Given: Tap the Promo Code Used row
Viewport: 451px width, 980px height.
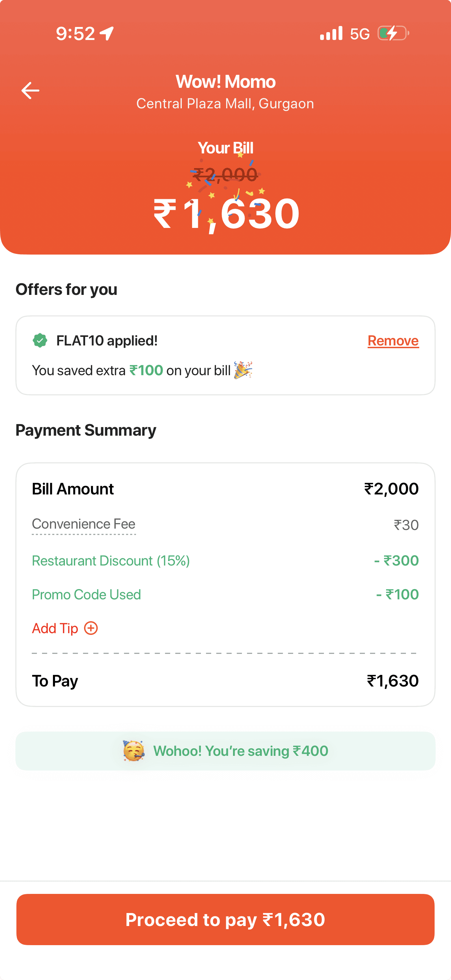Looking at the screenshot, I should 225,594.
